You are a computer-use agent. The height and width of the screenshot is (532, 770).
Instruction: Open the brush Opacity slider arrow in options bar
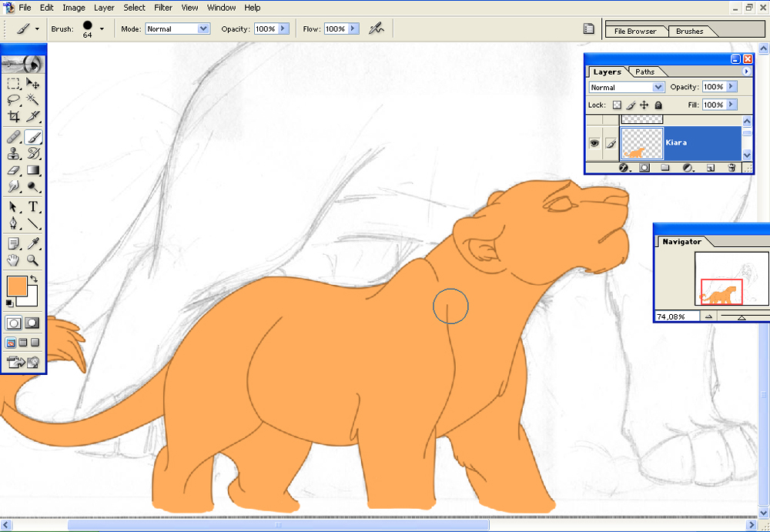(284, 29)
